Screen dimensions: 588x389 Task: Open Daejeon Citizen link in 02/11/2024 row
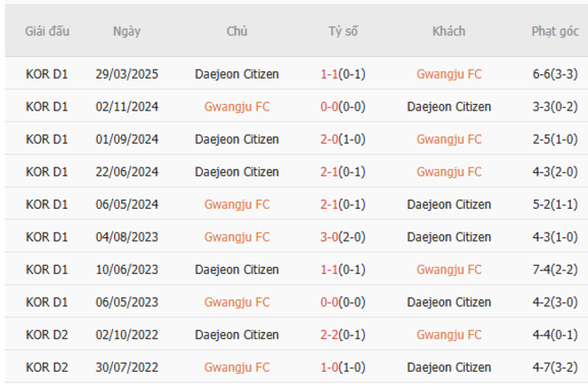(x=449, y=107)
